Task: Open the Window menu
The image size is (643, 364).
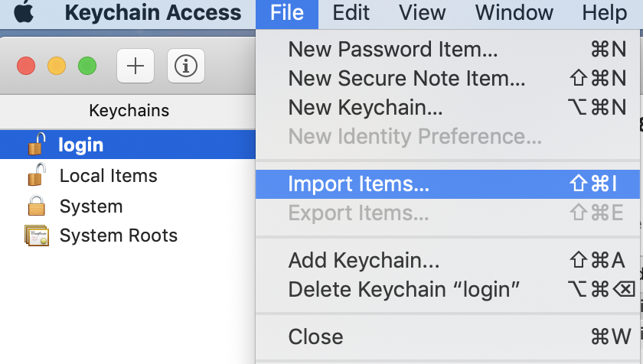Action: click(514, 13)
